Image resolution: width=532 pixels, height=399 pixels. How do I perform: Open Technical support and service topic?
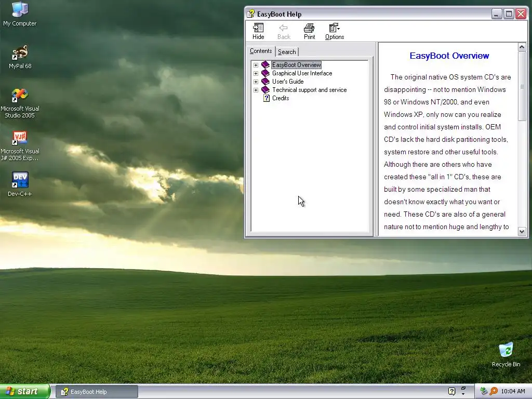(310, 90)
